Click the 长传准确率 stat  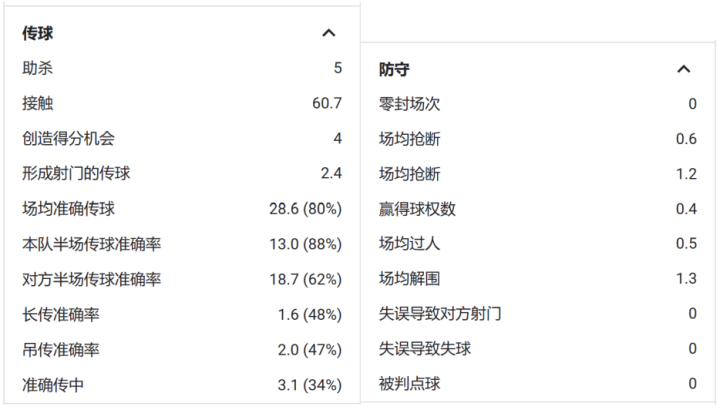(60, 315)
